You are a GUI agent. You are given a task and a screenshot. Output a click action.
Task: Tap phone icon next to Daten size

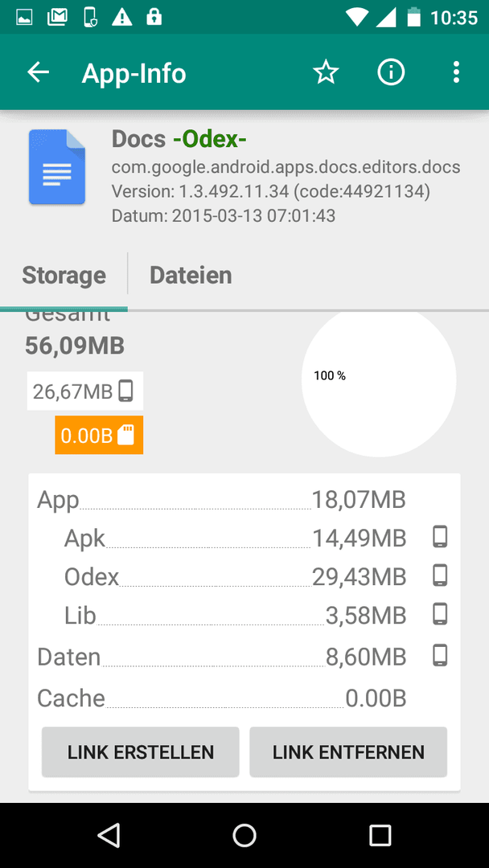click(440, 656)
